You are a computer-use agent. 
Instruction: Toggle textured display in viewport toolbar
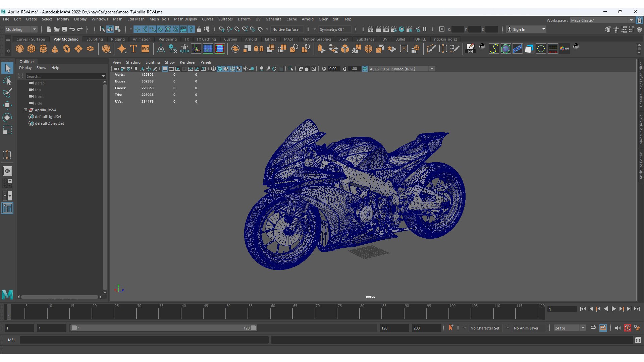239,69
